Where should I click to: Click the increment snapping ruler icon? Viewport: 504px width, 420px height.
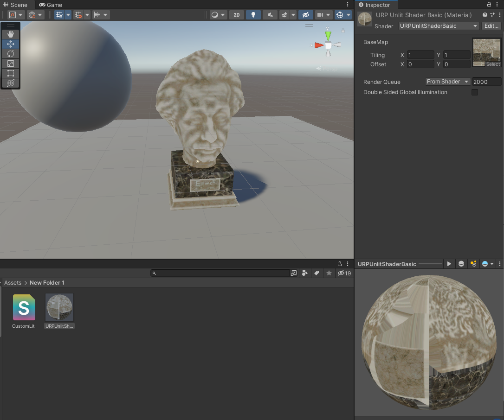coord(97,15)
